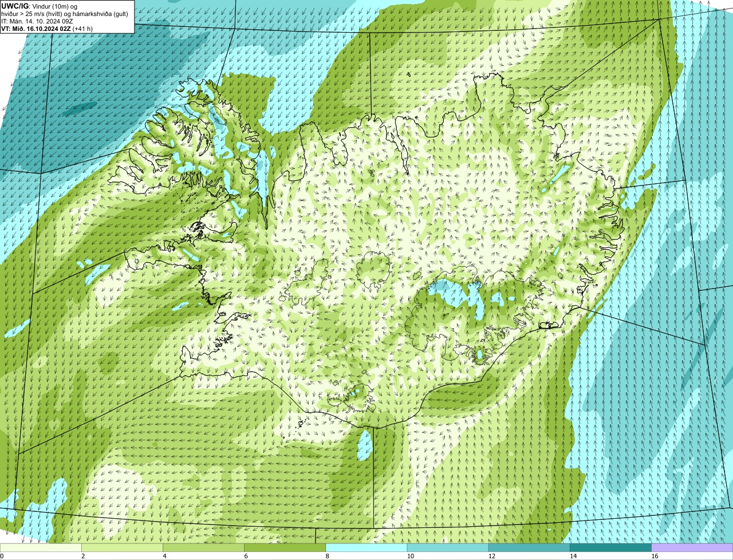Image resolution: width=733 pixels, height=560 pixels.
Task: Click the turquoise 10–12 m/s legend swatch
Action: [448, 547]
